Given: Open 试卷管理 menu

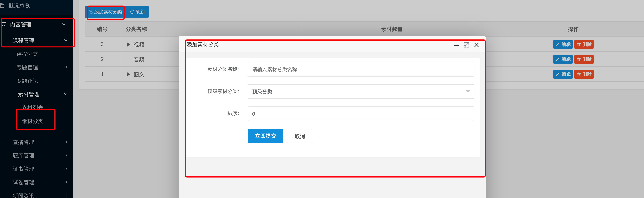Looking at the screenshot, I should 24,182.
